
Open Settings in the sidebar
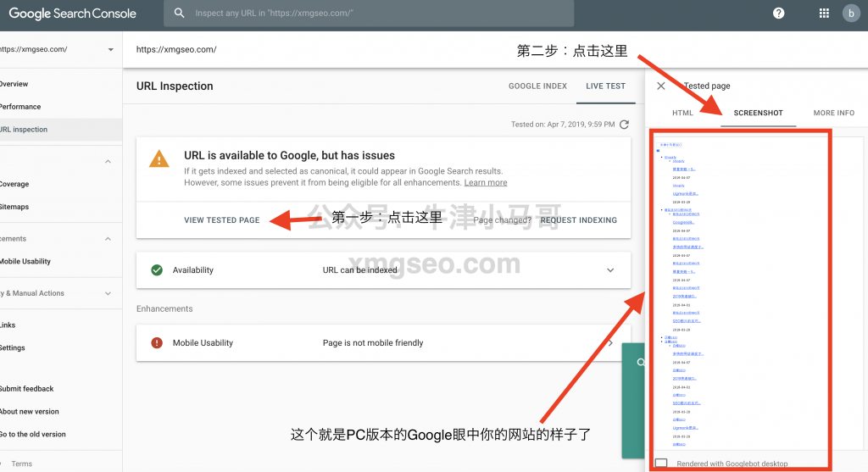click(12, 348)
